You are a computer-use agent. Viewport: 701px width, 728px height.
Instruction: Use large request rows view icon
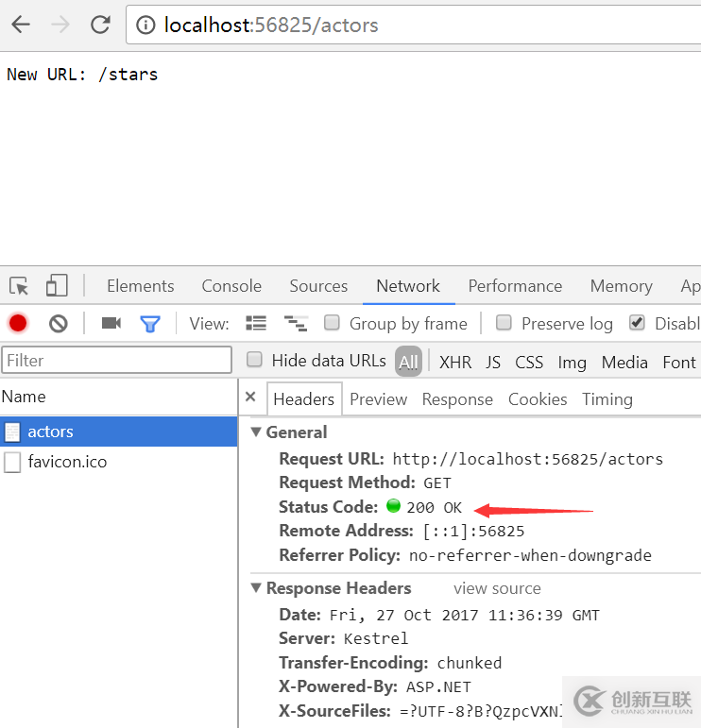coord(256,323)
